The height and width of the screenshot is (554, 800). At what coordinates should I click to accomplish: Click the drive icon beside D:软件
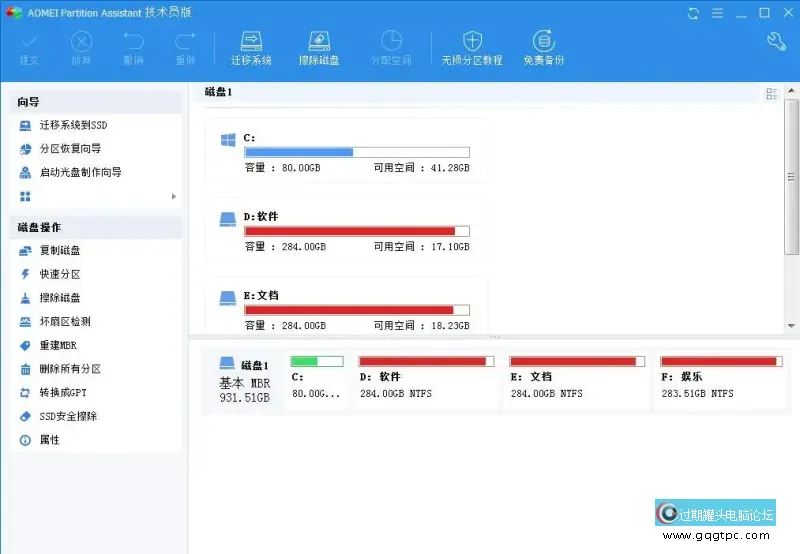point(228,219)
